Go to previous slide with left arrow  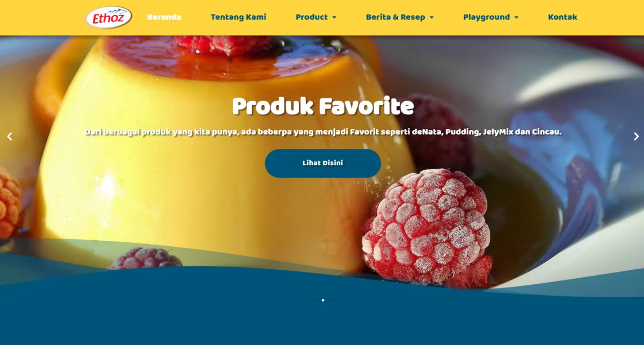tap(9, 136)
